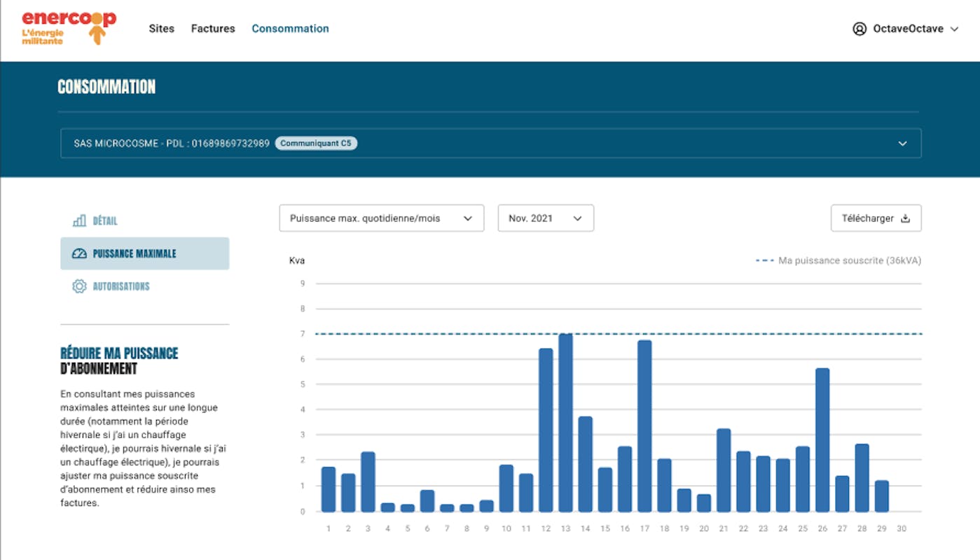Click the user profile avatar icon
Image resolution: width=980 pixels, height=560 pixels.
coord(860,29)
